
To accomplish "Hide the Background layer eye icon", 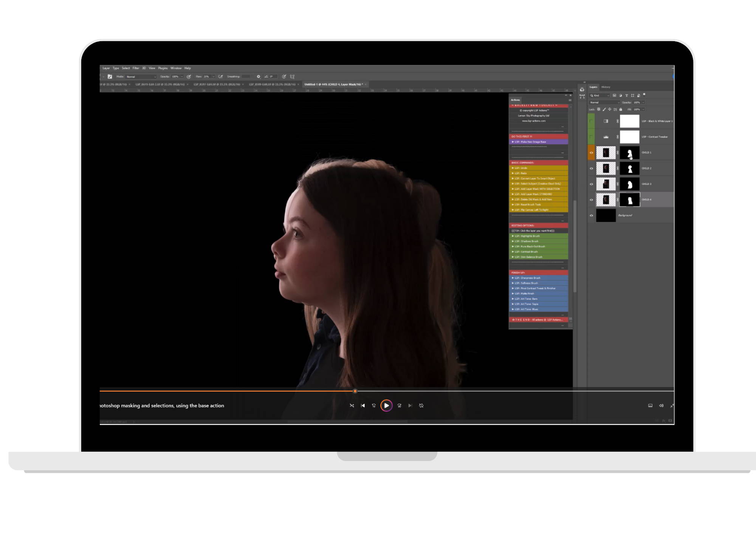I will pyautogui.click(x=592, y=216).
